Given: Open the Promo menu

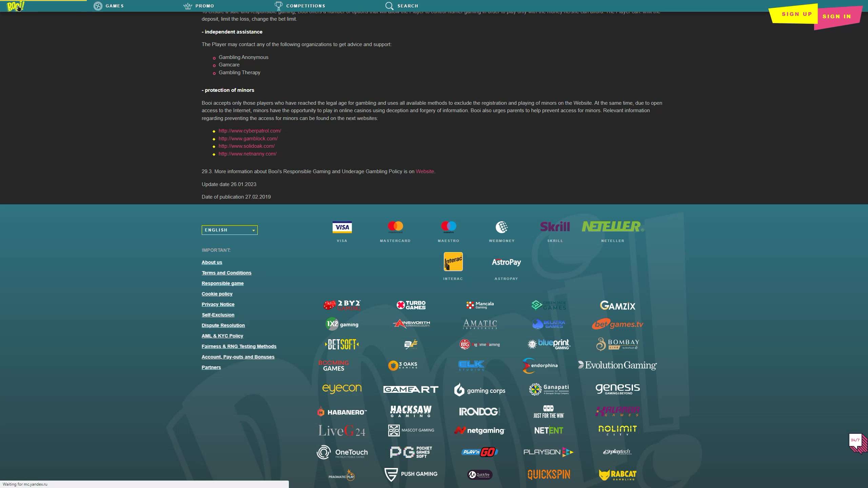Looking at the screenshot, I should [199, 6].
